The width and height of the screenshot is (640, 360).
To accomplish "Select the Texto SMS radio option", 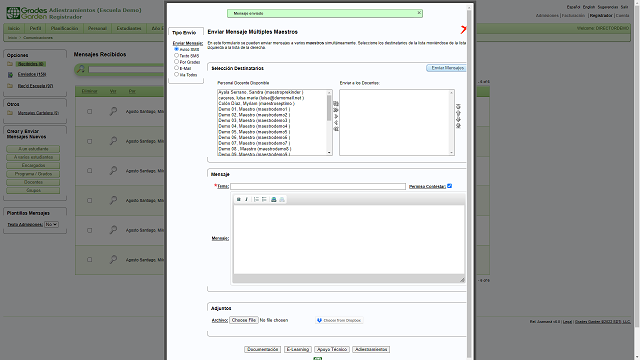I will pos(176,55).
